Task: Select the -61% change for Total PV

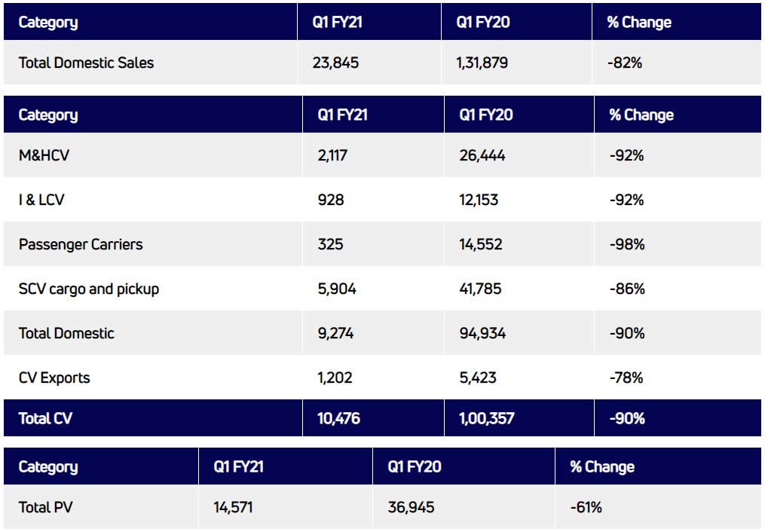Action: click(586, 507)
